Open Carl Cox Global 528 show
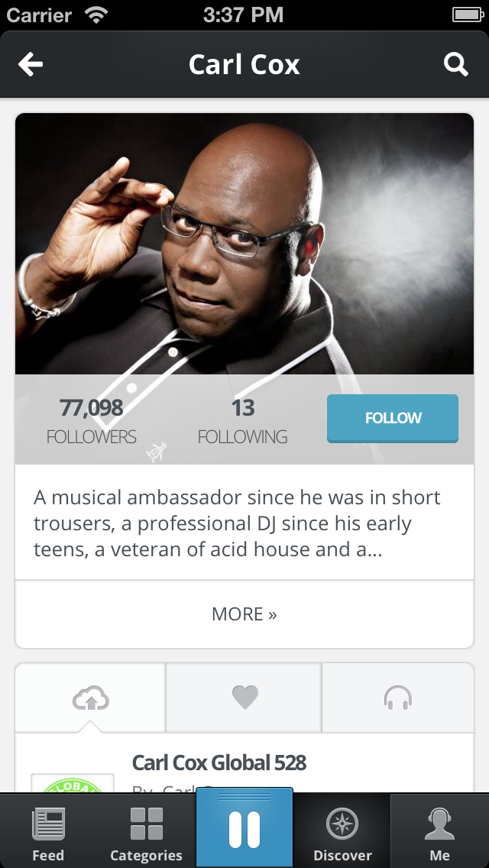Screen dimensions: 489x868 click(219, 763)
